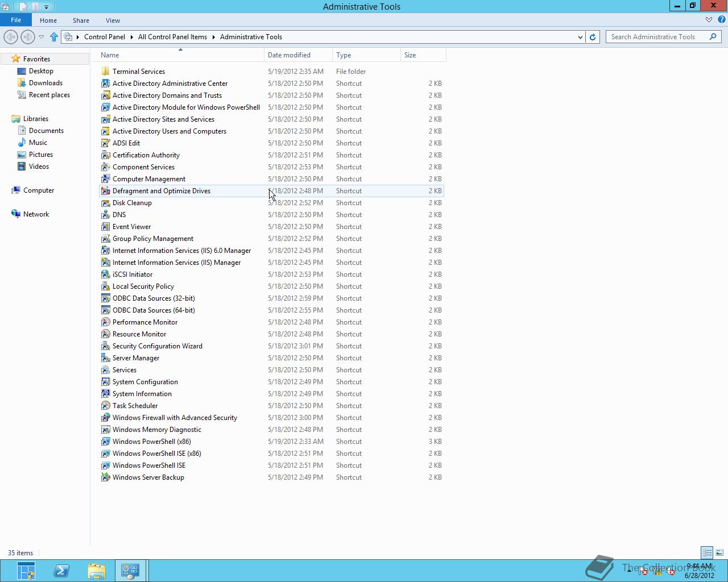Go to Control Panel in breadcrumb
This screenshot has width=728, height=582.
[x=105, y=37]
